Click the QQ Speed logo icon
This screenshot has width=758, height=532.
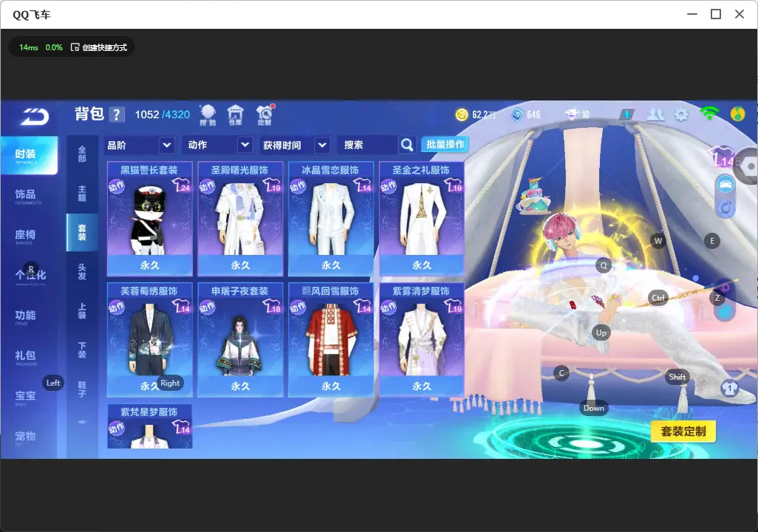coord(34,116)
